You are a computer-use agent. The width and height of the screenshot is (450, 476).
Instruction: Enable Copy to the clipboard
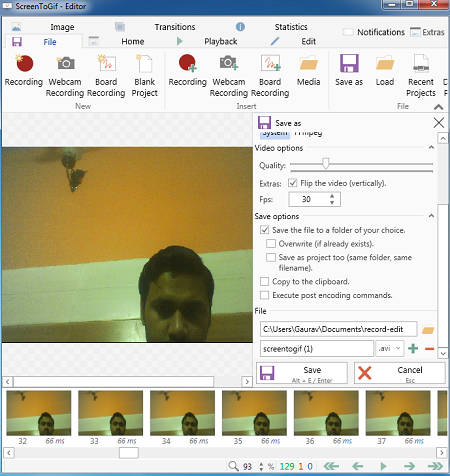pyautogui.click(x=265, y=281)
